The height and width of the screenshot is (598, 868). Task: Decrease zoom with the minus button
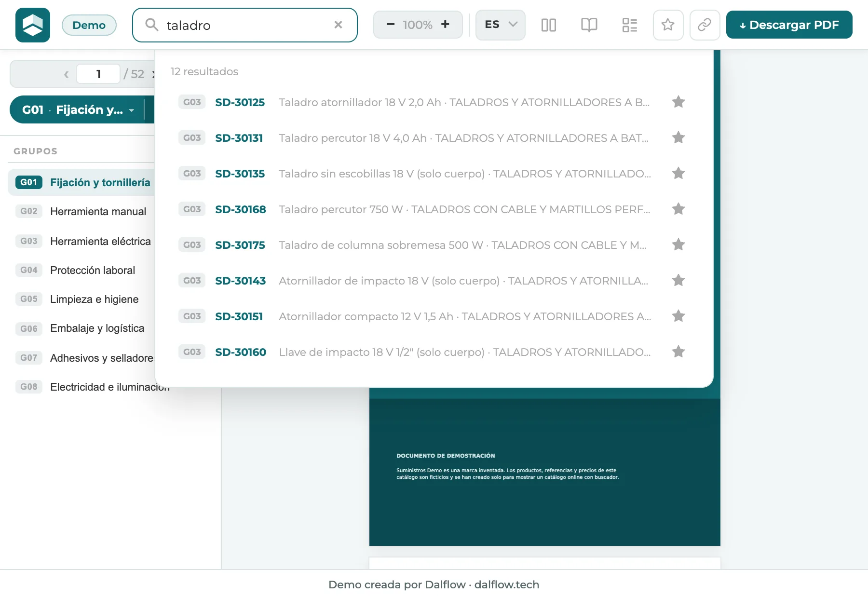391,25
